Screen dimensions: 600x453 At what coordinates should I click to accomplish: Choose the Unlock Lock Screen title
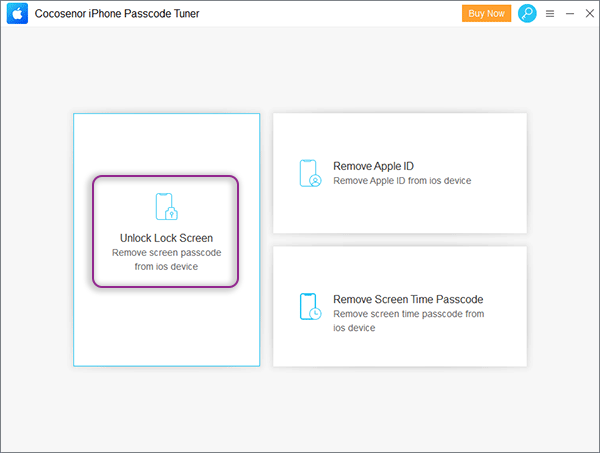166,238
